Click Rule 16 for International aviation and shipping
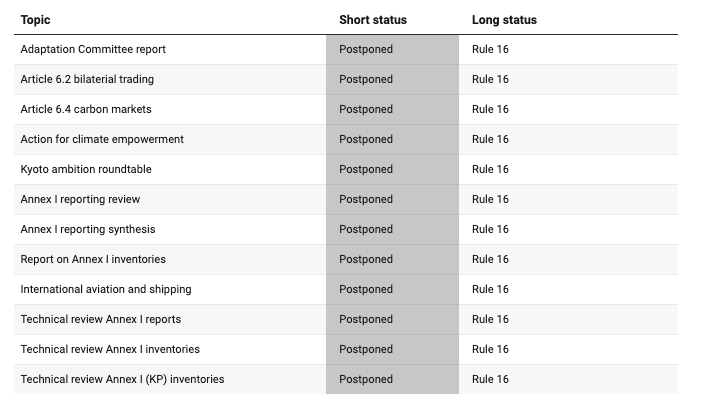Image resolution: width=707 pixels, height=405 pixels. pyautogui.click(x=490, y=289)
